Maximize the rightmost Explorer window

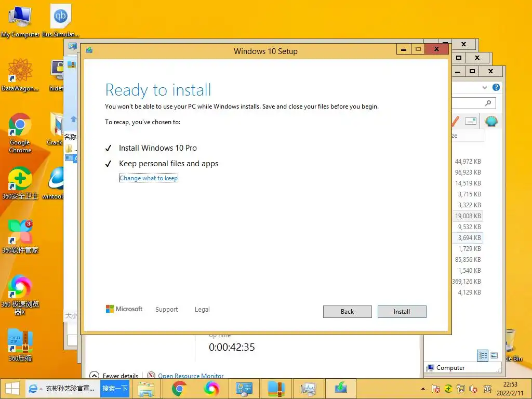(x=472, y=71)
